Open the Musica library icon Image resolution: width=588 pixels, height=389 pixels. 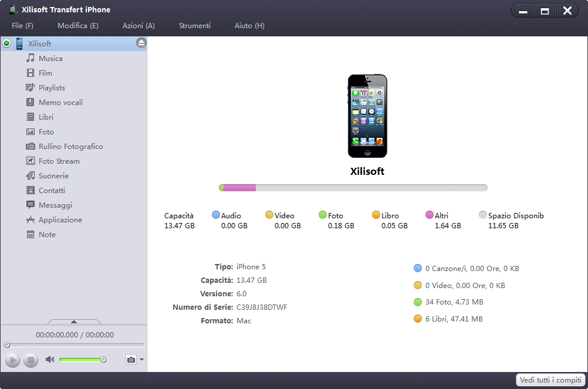tap(31, 58)
